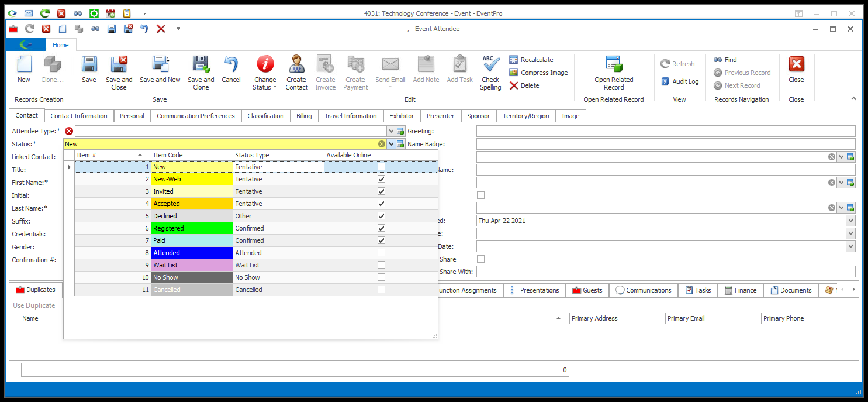The width and height of the screenshot is (868, 402).
Task: Click lookup icon beside Status field
Action: (400, 144)
